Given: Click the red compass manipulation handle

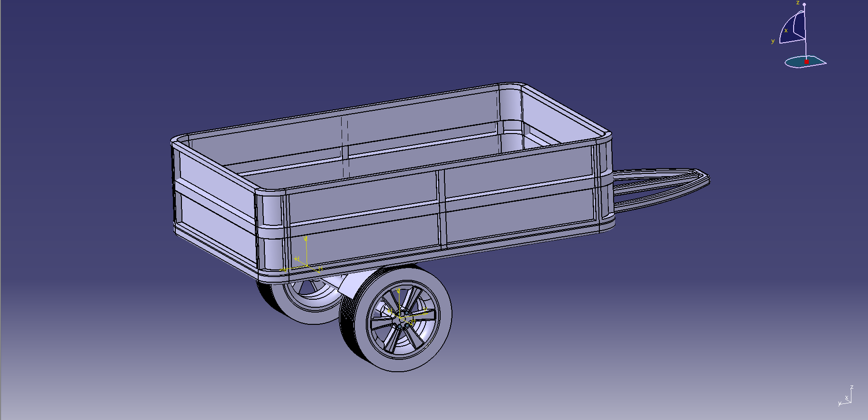Looking at the screenshot, I should click(806, 62).
